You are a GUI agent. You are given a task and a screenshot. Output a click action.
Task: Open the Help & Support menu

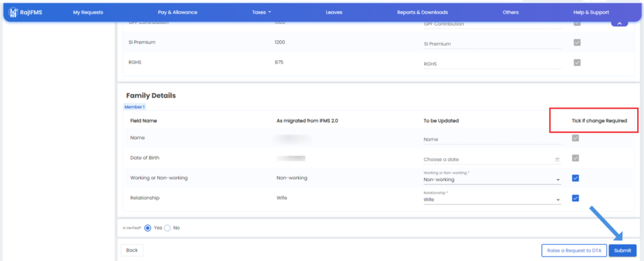(591, 13)
